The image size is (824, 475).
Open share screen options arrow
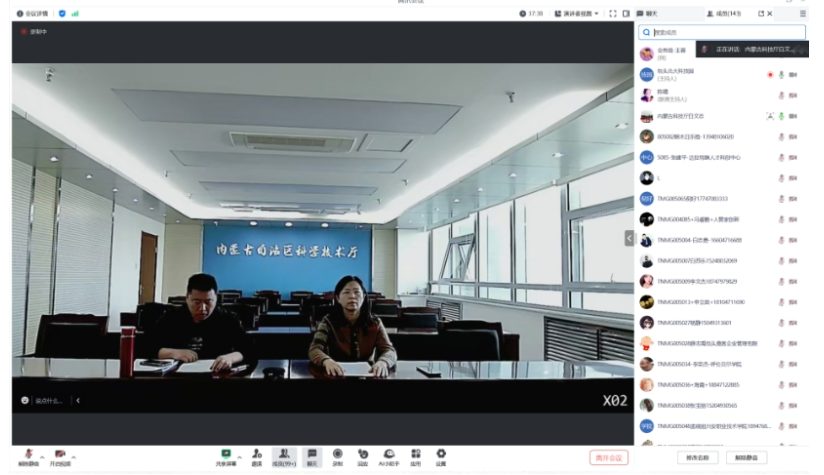(x=239, y=457)
